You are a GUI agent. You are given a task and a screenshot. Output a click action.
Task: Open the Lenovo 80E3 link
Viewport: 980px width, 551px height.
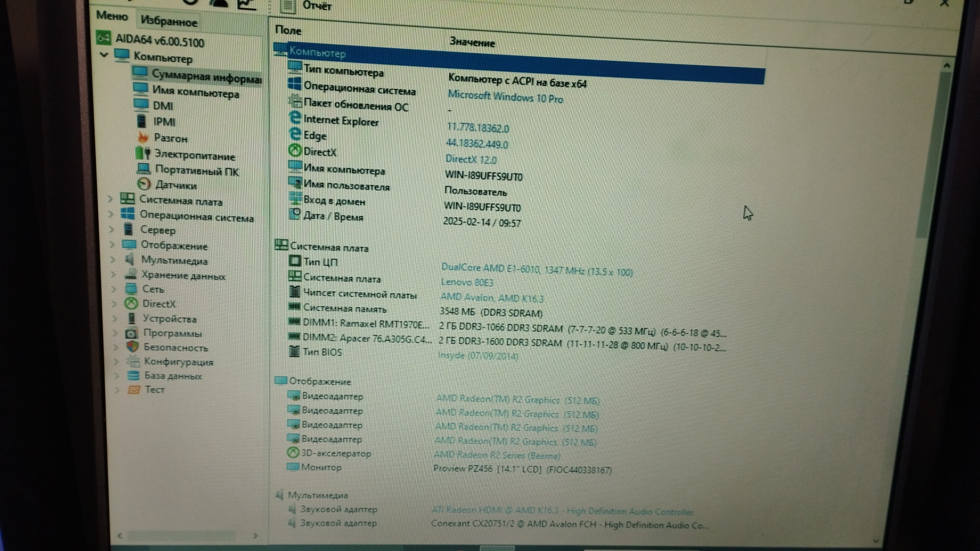click(467, 282)
